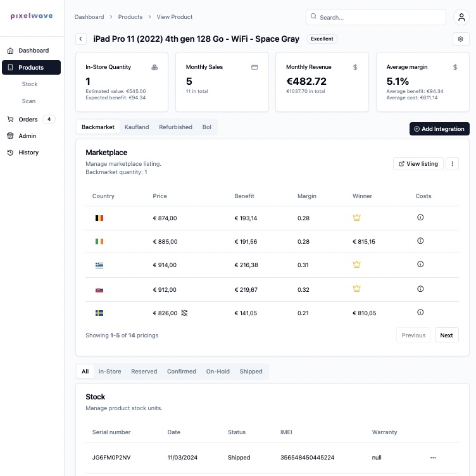Click the Excellent condition badge
476x476 pixels.
[322, 39]
